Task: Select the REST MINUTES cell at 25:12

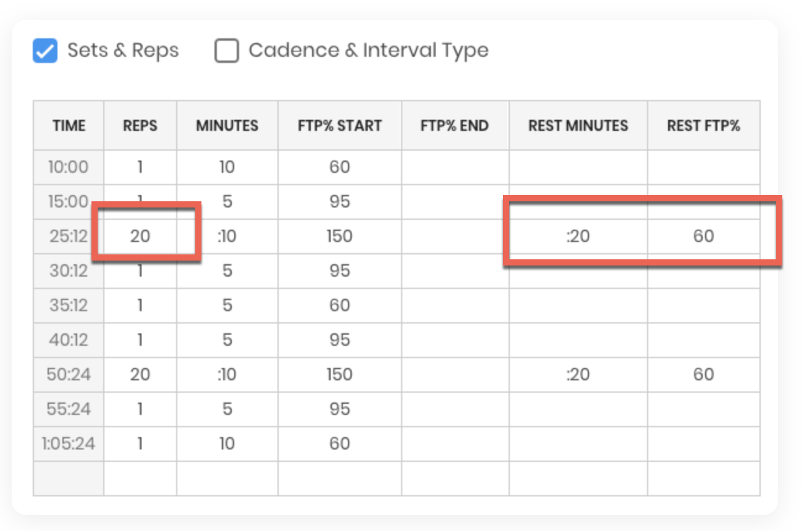Action: (x=578, y=236)
